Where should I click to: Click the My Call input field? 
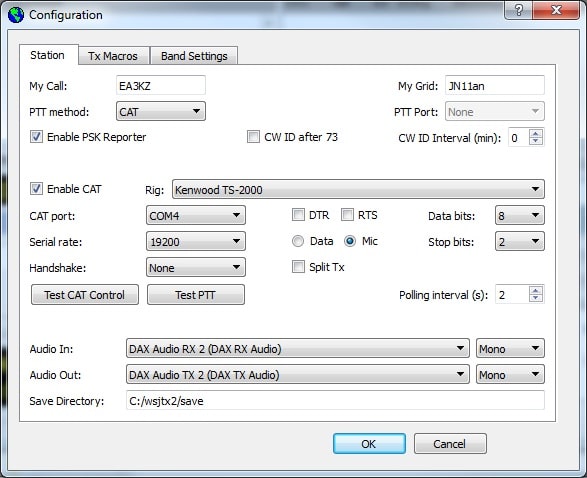[x=161, y=86]
